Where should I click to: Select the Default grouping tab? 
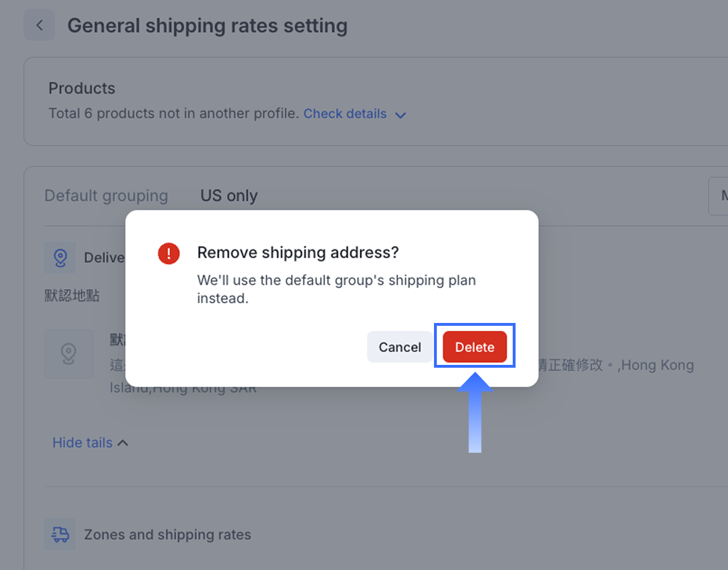click(x=106, y=195)
